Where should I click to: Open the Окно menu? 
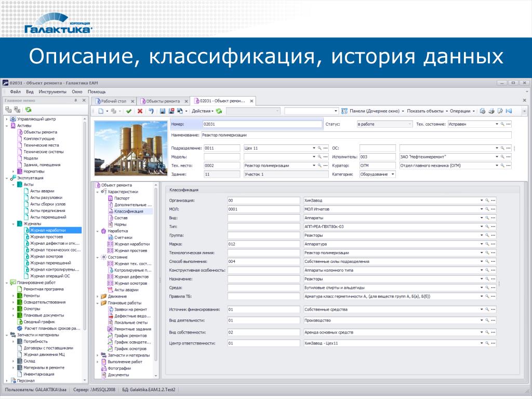[x=77, y=92]
